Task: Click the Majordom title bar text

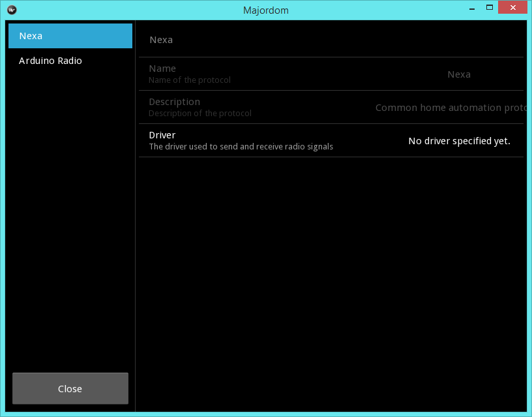Action: click(265, 10)
